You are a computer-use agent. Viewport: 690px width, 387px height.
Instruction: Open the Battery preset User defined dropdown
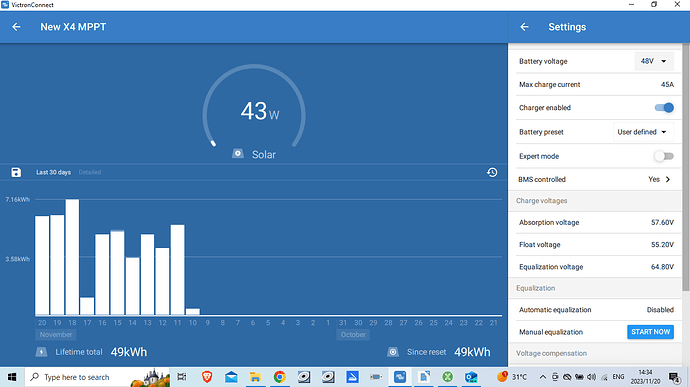(x=643, y=132)
